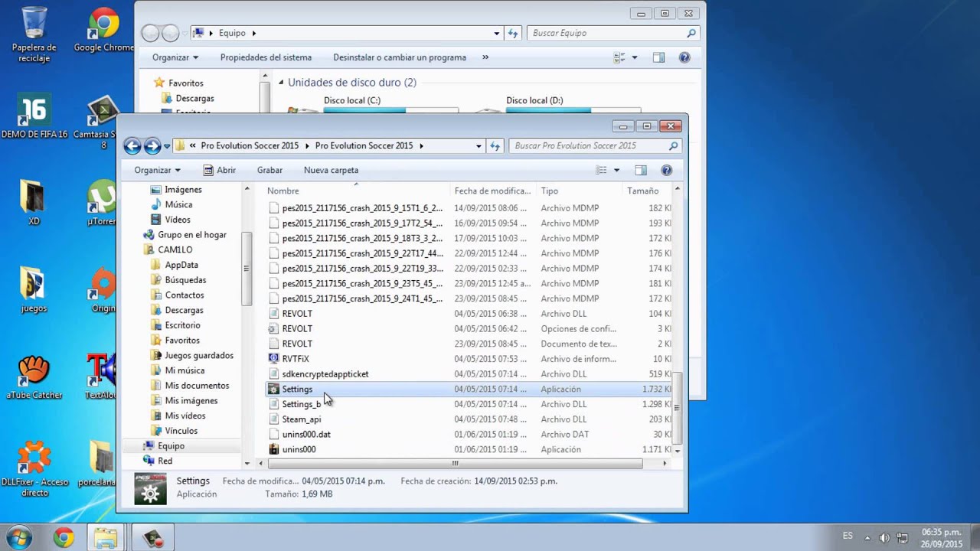Open the XD desktop folder icon
This screenshot has width=980, height=551.
[x=34, y=203]
